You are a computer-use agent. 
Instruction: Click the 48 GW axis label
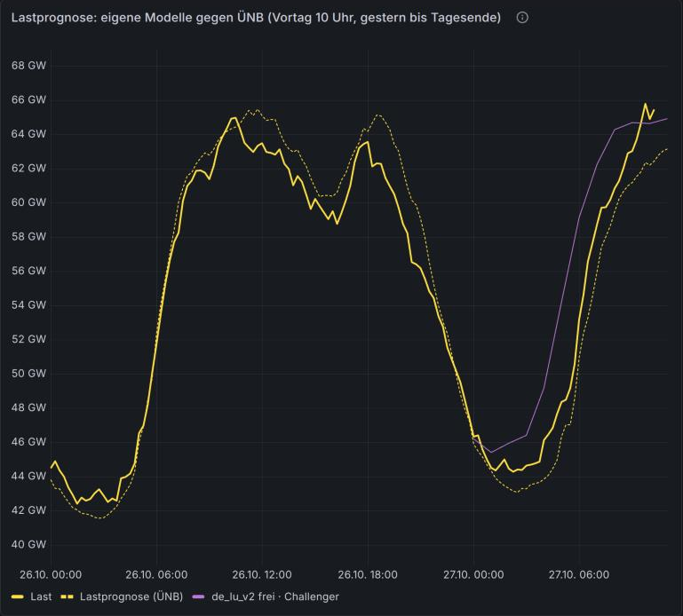tap(28, 407)
